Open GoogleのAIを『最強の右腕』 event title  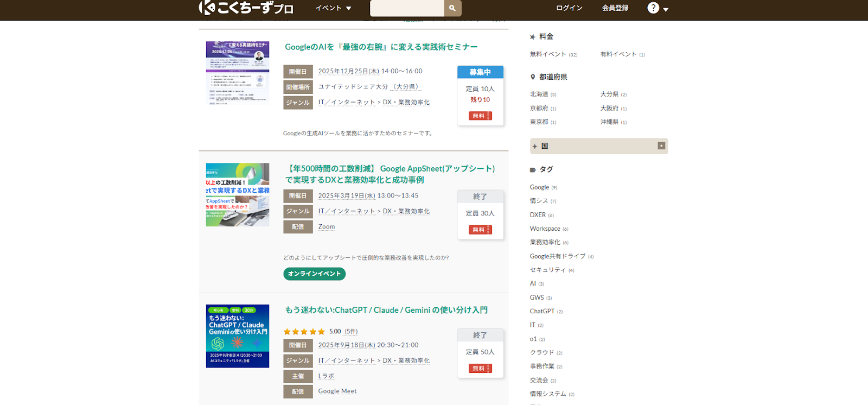[x=381, y=47]
